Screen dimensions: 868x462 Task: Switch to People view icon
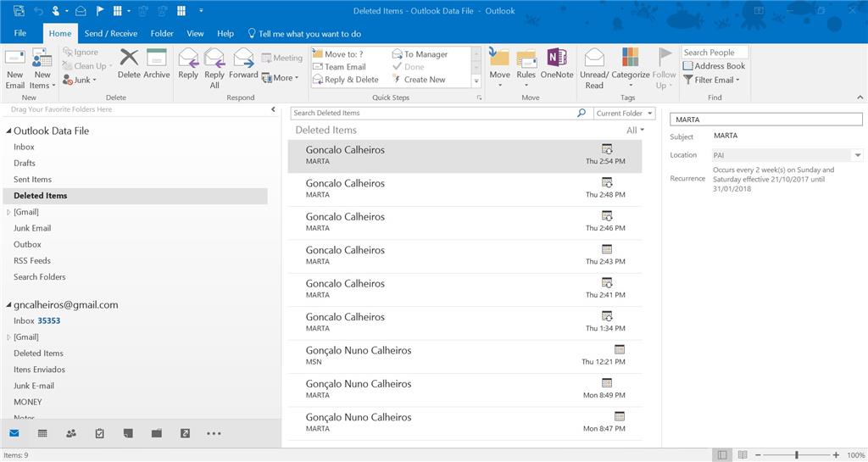pyautogui.click(x=71, y=433)
